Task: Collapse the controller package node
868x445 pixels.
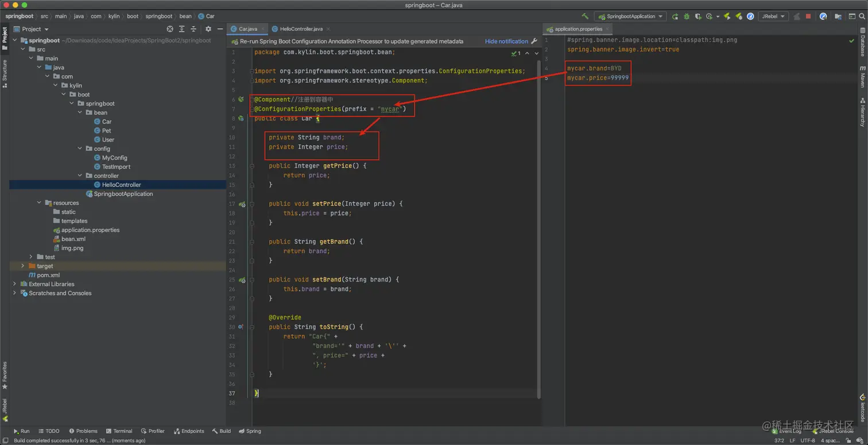Action: (x=80, y=176)
